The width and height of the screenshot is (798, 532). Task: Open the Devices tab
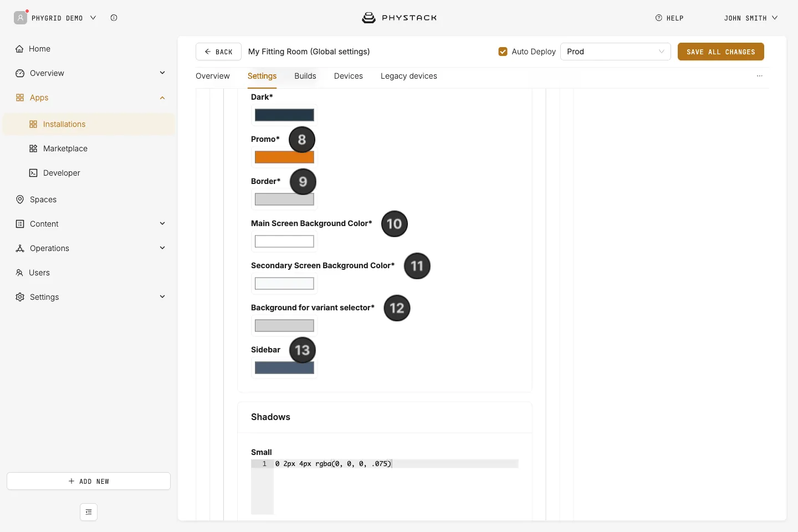(349, 76)
